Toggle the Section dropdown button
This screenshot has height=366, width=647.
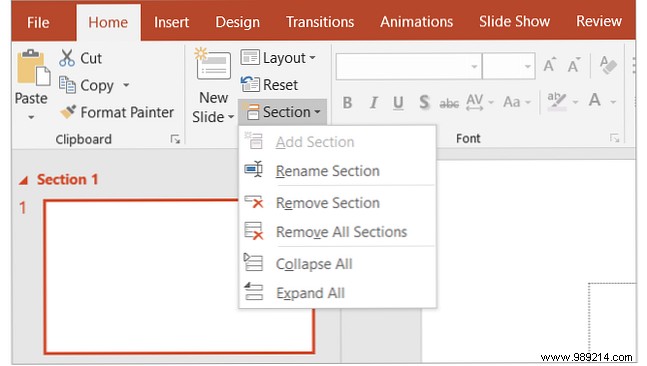pos(282,112)
